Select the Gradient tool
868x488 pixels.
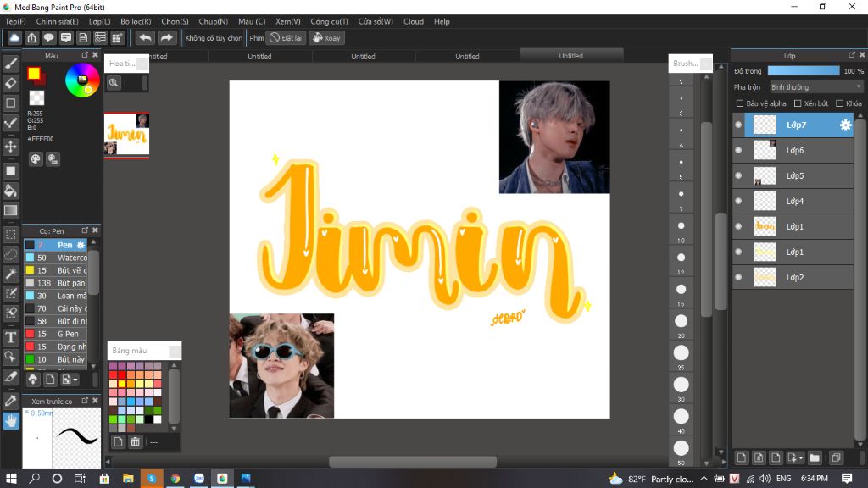pos(10,210)
